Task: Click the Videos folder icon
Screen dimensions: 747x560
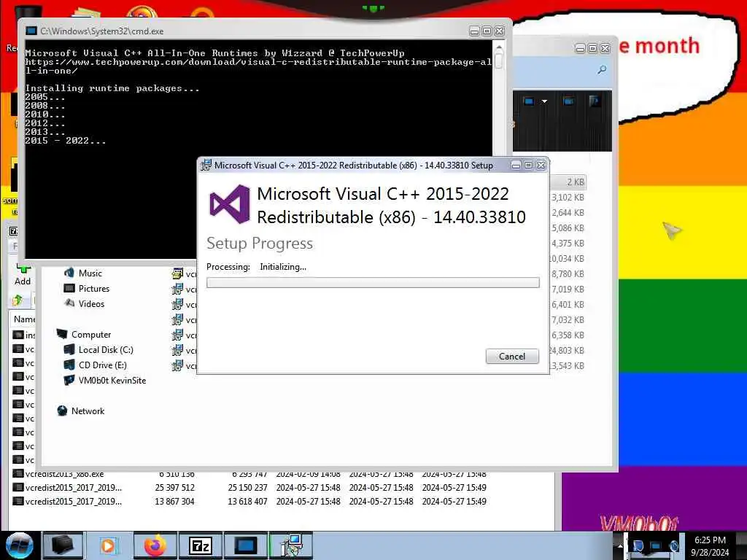Action: [69, 303]
